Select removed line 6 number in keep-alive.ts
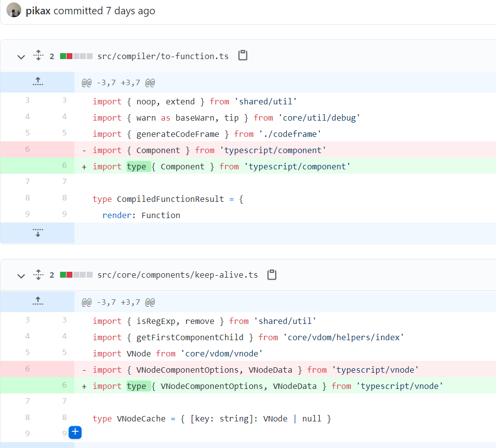 (x=27, y=369)
